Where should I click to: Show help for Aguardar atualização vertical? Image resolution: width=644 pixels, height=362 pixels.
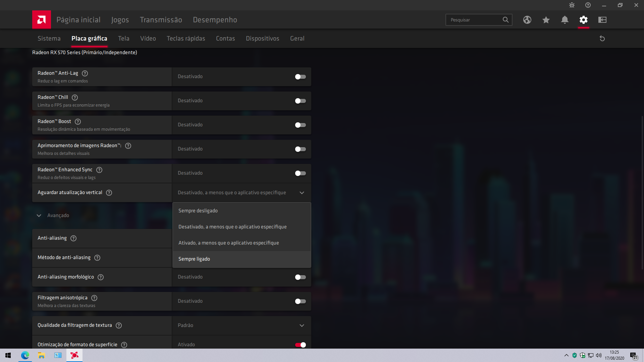tap(109, 193)
